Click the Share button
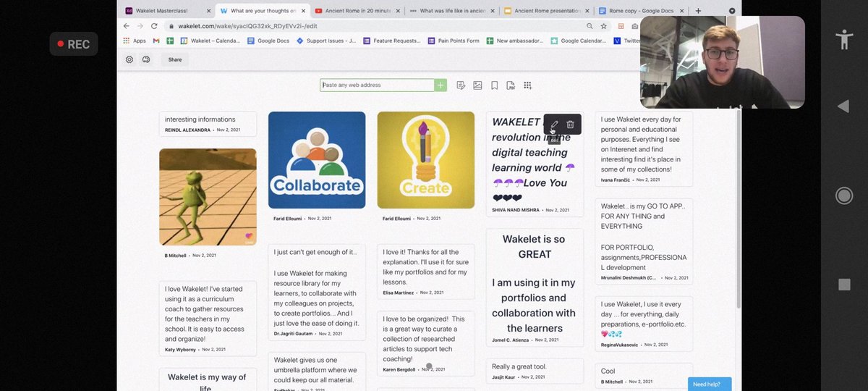 click(175, 59)
